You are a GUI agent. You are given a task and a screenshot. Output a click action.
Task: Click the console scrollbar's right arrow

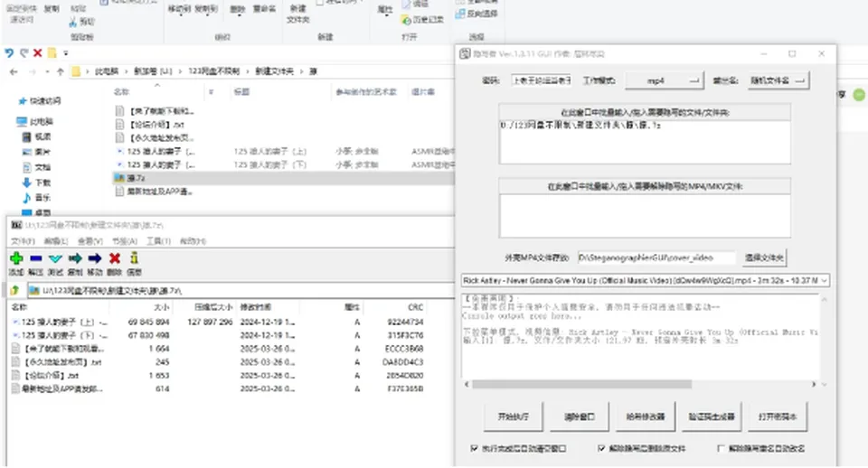click(x=814, y=384)
